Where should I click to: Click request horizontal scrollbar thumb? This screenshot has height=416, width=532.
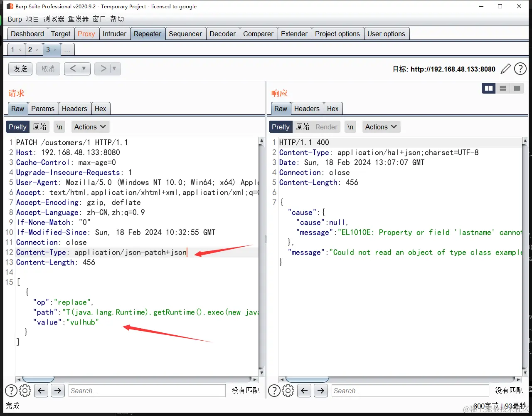pos(38,379)
